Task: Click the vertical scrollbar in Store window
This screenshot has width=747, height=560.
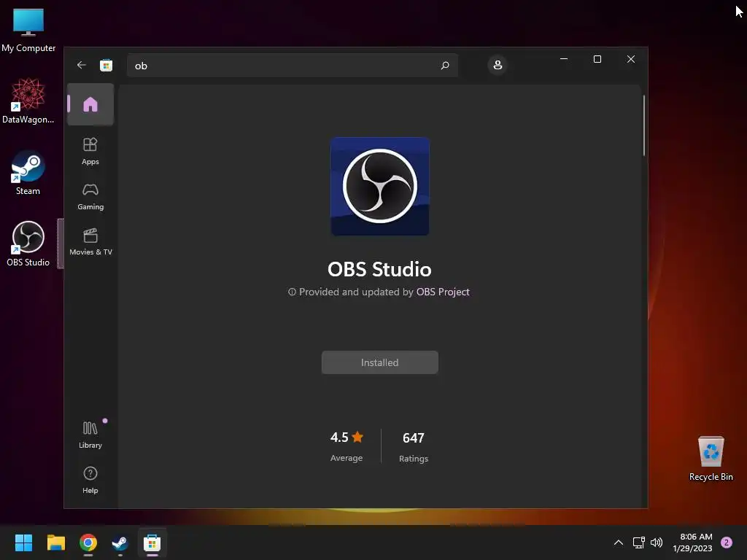Action: pos(644,125)
